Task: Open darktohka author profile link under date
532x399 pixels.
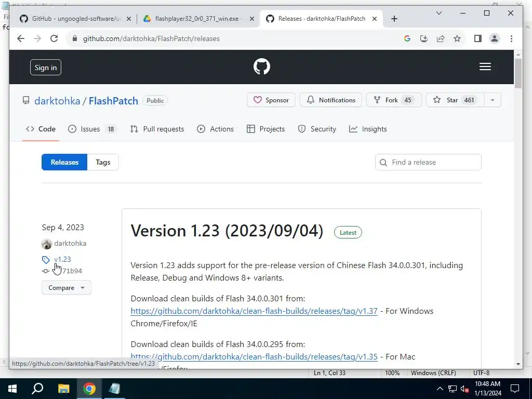Action: 70,243
